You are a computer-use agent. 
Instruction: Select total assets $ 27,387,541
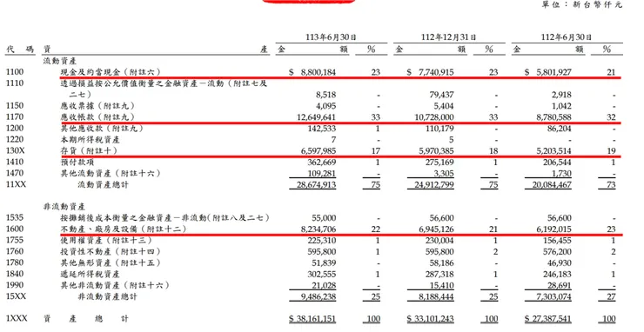coord(548,319)
